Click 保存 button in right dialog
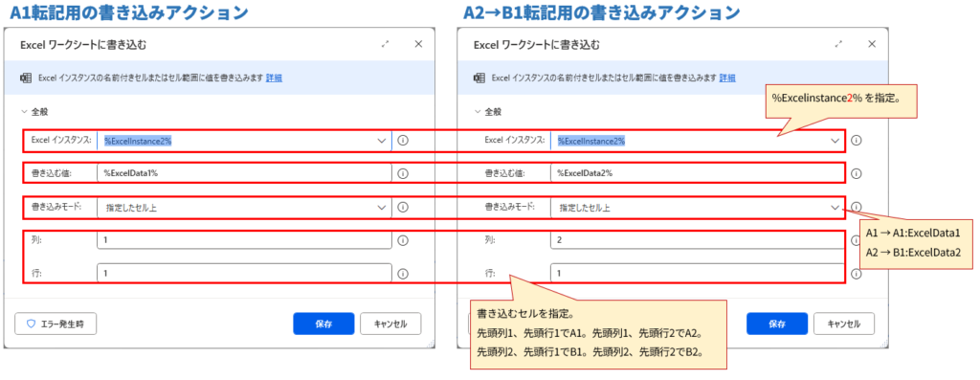Viewport: 980px width, 380px height. pyautogui.click(x=777, y=324)
